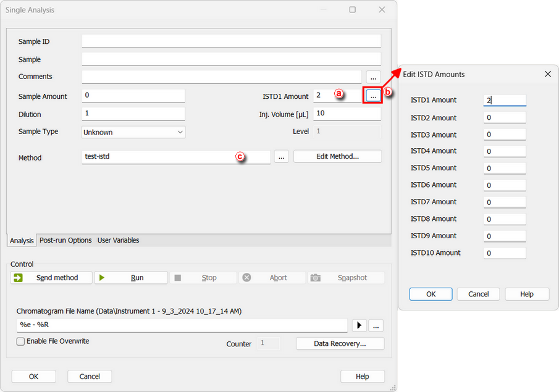Click the Edit Method button

point(337,157)
